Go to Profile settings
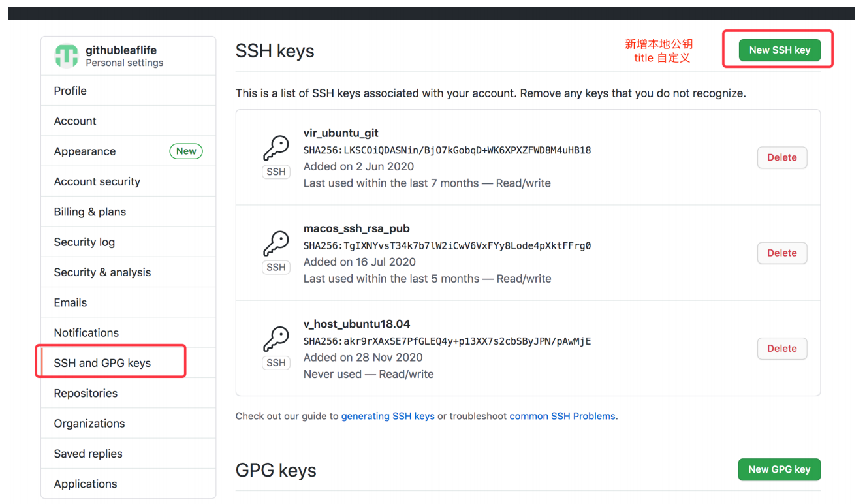867x504 pixels. [x=129, y=91]
